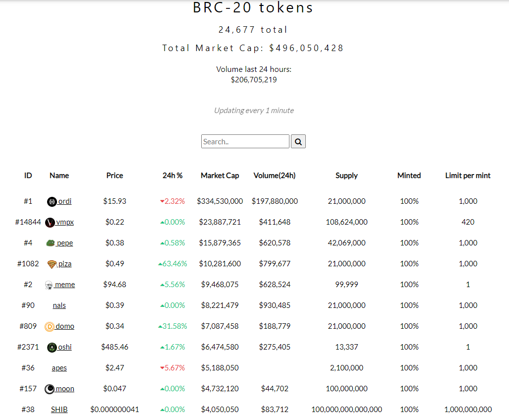509x420 pixels.
Task: Select oshi price $485.46
Action: point(114,347)
